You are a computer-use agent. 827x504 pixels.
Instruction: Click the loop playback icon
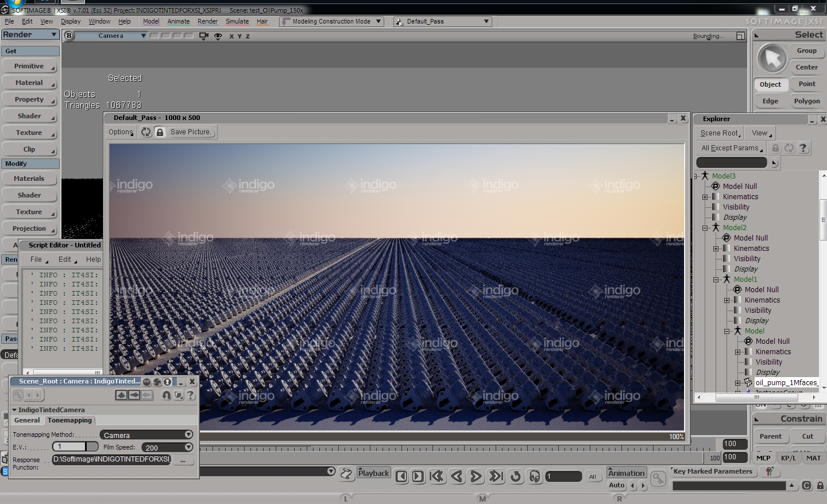(x=515, y=476)
